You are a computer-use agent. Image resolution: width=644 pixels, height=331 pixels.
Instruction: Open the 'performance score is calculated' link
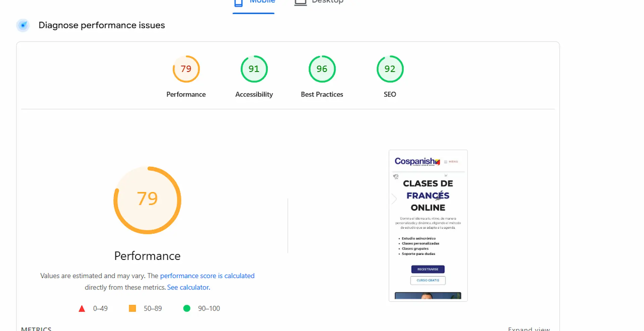click(x=207, y=276)
